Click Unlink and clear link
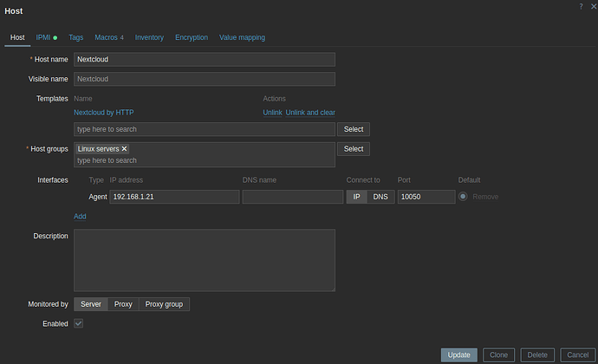598x364 pixels. (310, 113)
